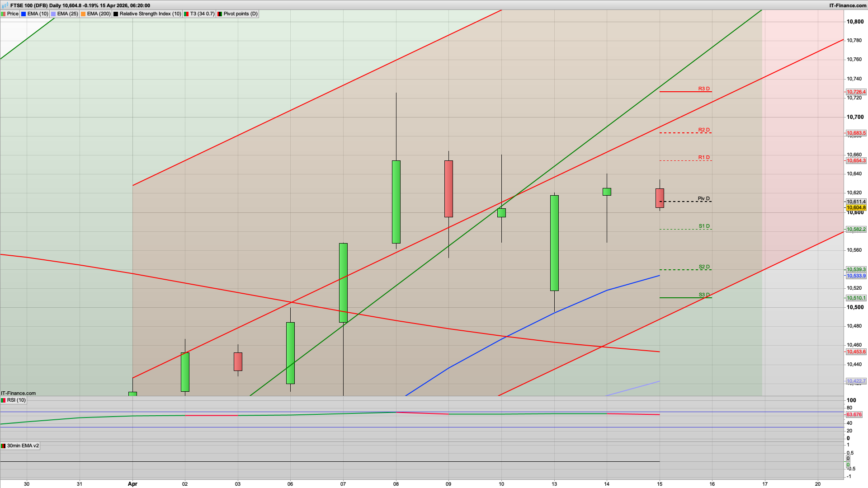
Task: Click the RSI (10) icon in the lower panel
Action: 4,400
